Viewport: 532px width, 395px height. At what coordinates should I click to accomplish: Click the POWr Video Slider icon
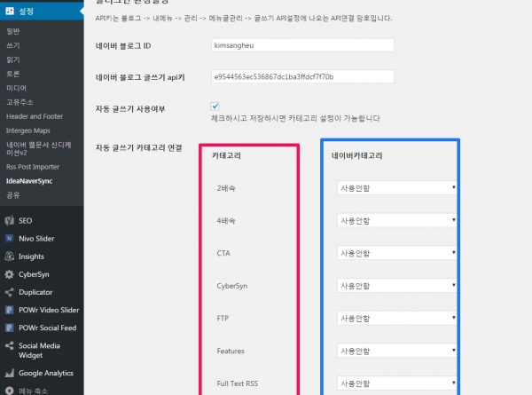[10, 310]
